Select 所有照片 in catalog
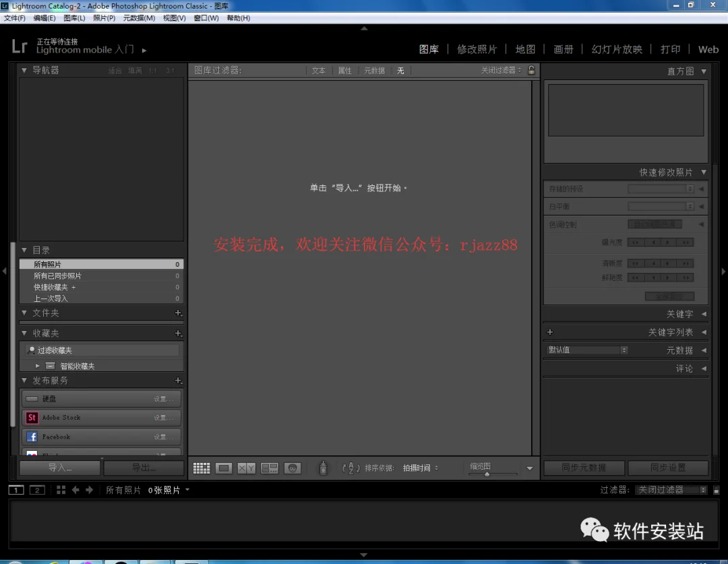728x564 pixels. click(101, 264)
